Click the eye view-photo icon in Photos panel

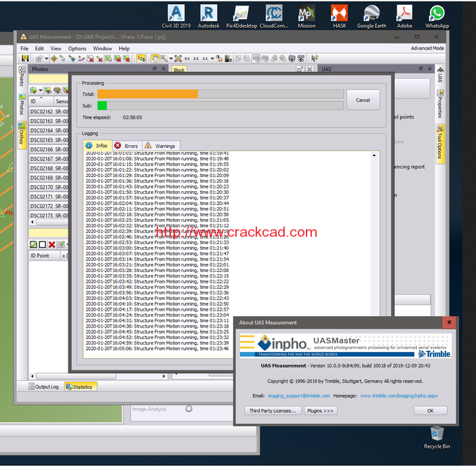(48, 90)
